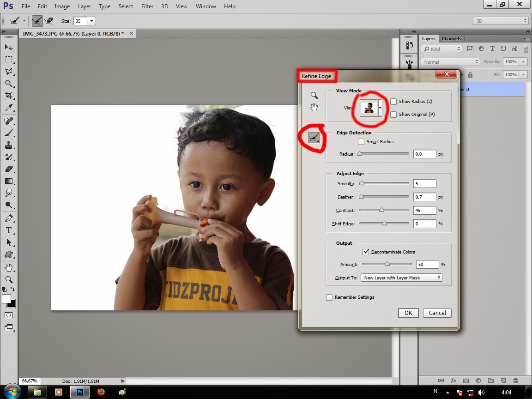Click the Shift Edge slider handle
532x399 pixels.
click(384, 223)
